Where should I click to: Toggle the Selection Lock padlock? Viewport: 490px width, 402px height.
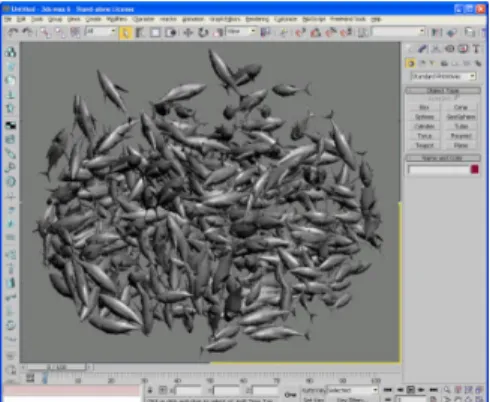[150, 390]
